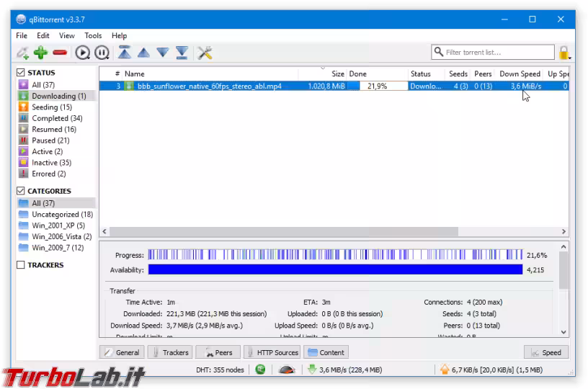
Task: Click the Move down in queue icon
Action: pyautogui.click(x=163, y=53)
